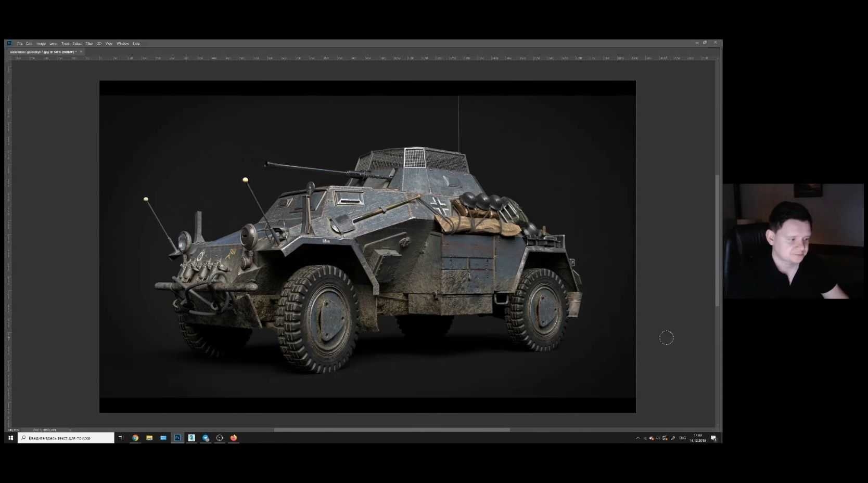Open the Type menu
The image size is (868, 483).
(65, 44)
